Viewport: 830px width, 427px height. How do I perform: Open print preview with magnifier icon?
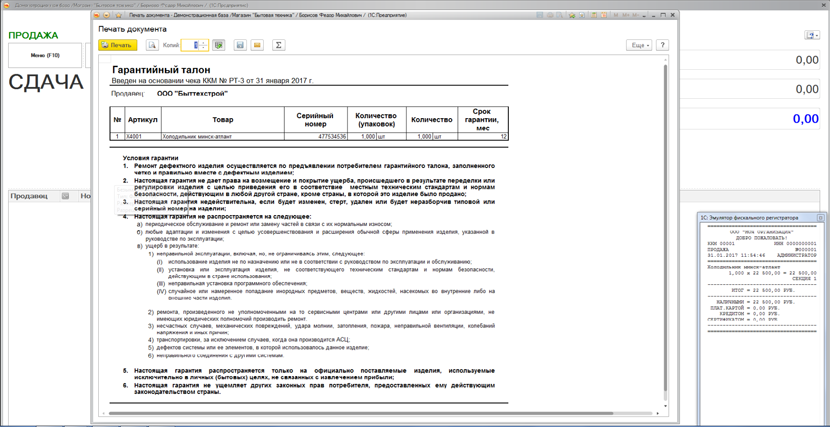(152, 45)
